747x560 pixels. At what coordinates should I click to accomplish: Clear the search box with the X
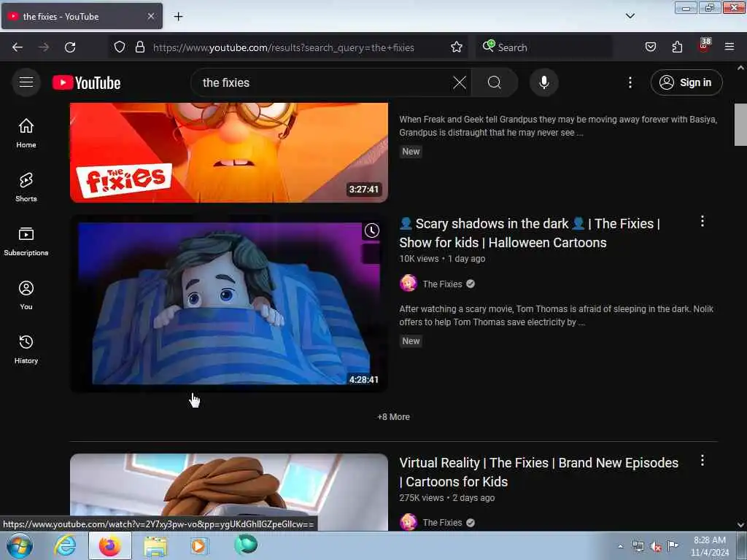click(460, 82)
